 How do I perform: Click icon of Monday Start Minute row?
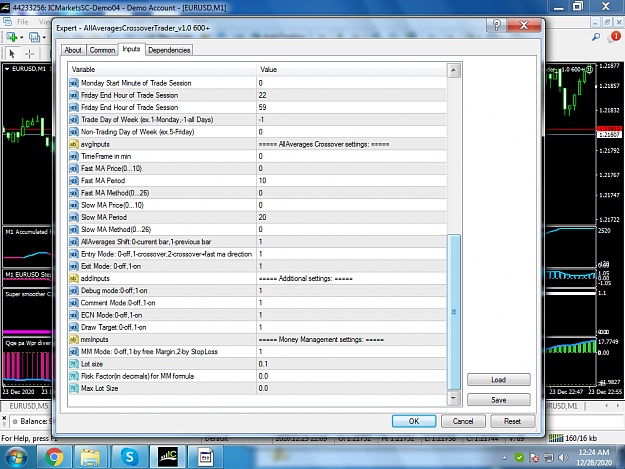click(x=74, y=83)
